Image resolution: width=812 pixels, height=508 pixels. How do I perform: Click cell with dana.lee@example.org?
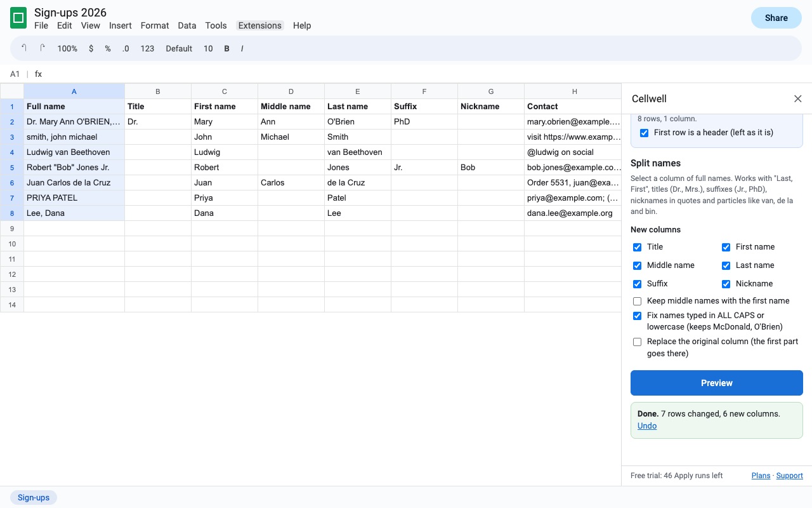tap(573, 213)
